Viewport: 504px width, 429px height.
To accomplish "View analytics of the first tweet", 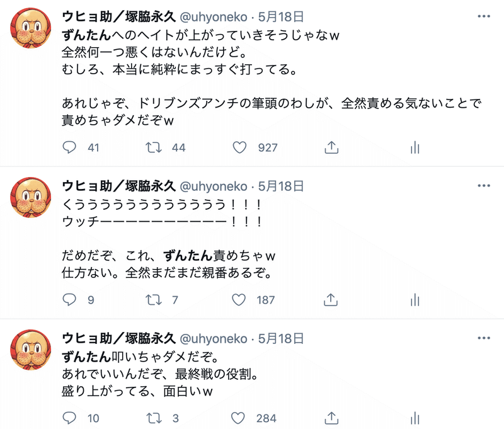I will pyautogui.click(x=415, y=147).
